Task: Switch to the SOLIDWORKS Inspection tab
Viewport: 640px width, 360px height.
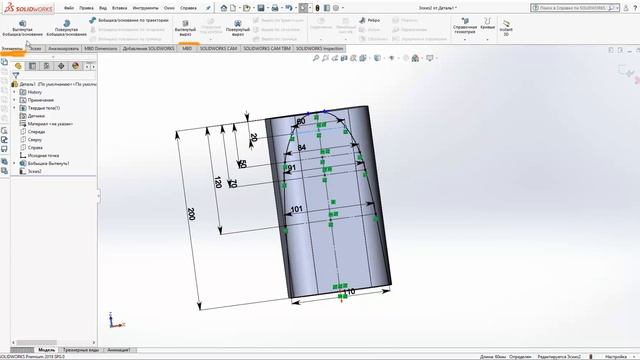Action: tap(320, 49)
